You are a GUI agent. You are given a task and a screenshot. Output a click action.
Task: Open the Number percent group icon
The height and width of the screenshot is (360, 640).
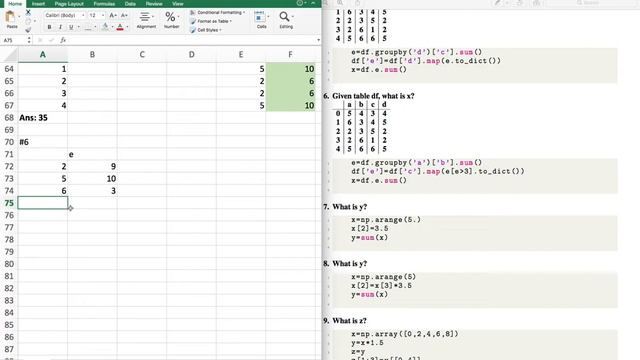tap(170, 17)
